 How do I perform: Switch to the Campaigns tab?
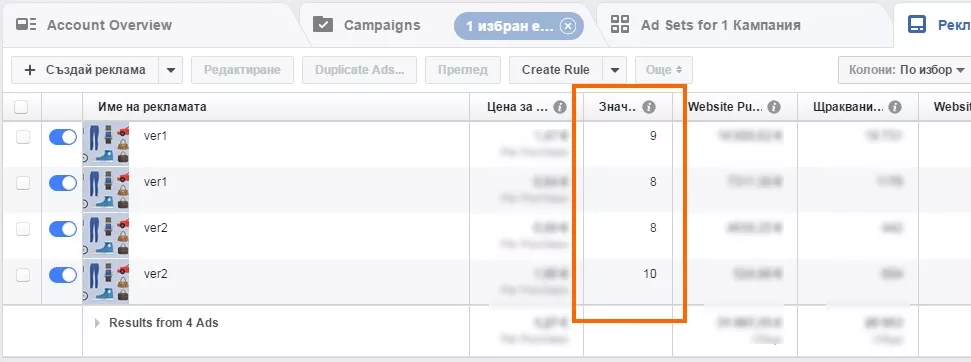click(382, 25)
